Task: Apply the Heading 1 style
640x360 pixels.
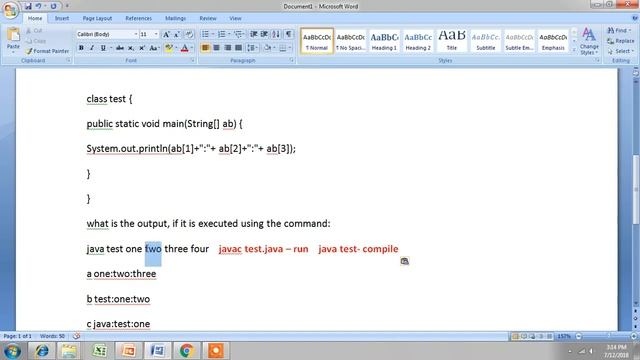Action: pyautogui.click(x=384, y=40)
